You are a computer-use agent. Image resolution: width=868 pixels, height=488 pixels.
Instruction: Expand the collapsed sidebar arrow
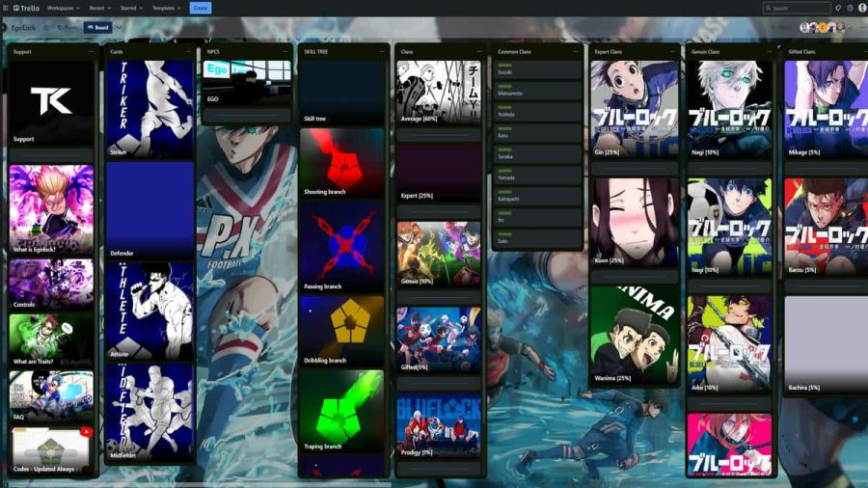3,28
